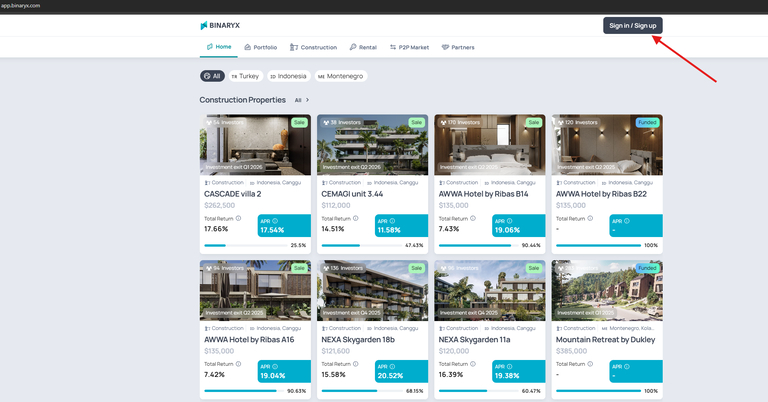The image size is (768, 402).
Task: Click AWWA Hotel by Ribas B22 title
Action: click(601, 194)
